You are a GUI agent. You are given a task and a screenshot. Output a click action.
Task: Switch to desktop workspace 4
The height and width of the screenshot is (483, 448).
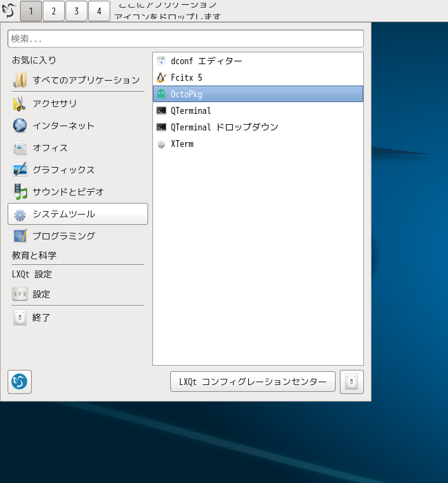[x=99, y=11]
